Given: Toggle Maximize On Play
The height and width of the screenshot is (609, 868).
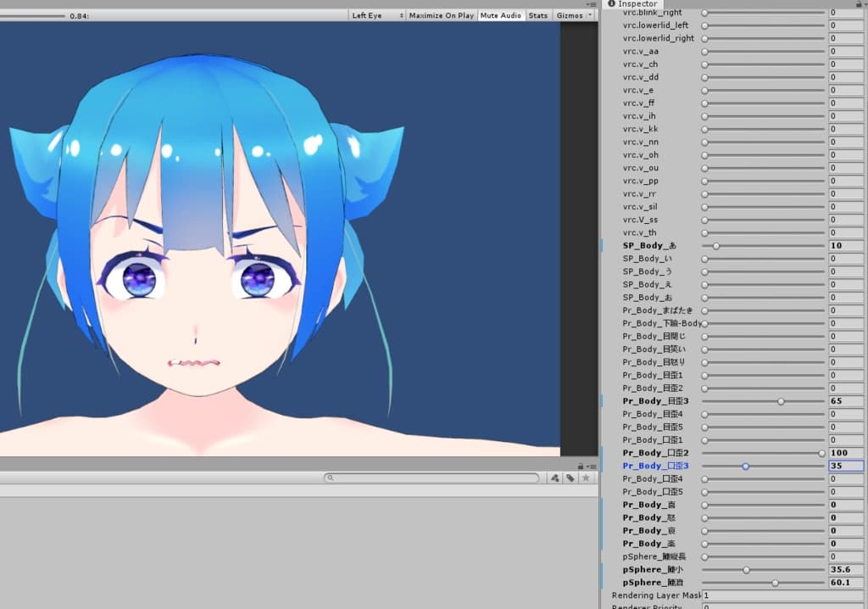Looking at the screenshot, I should [x=441, y=15].
